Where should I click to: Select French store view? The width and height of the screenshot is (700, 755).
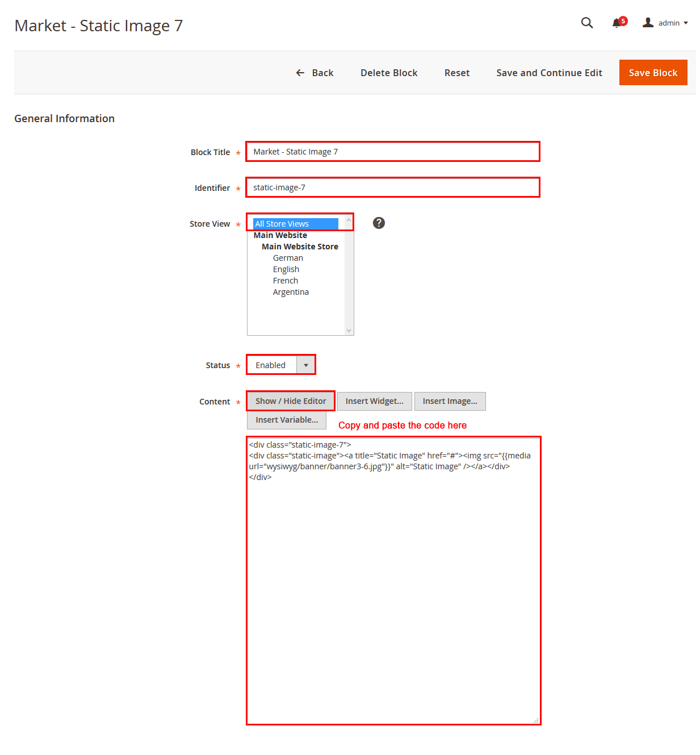click(x=286, y=281)
